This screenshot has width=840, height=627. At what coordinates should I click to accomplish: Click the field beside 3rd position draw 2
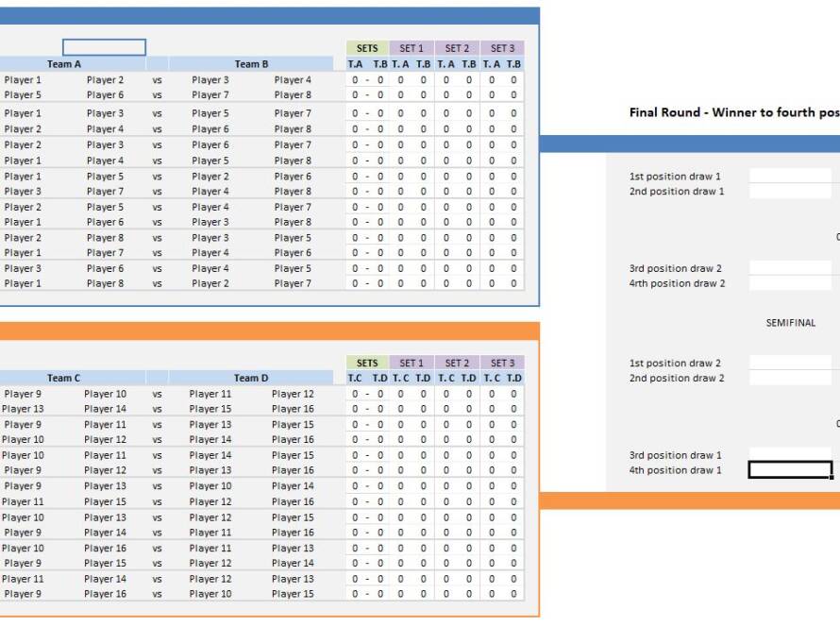[x=790, y=268]
